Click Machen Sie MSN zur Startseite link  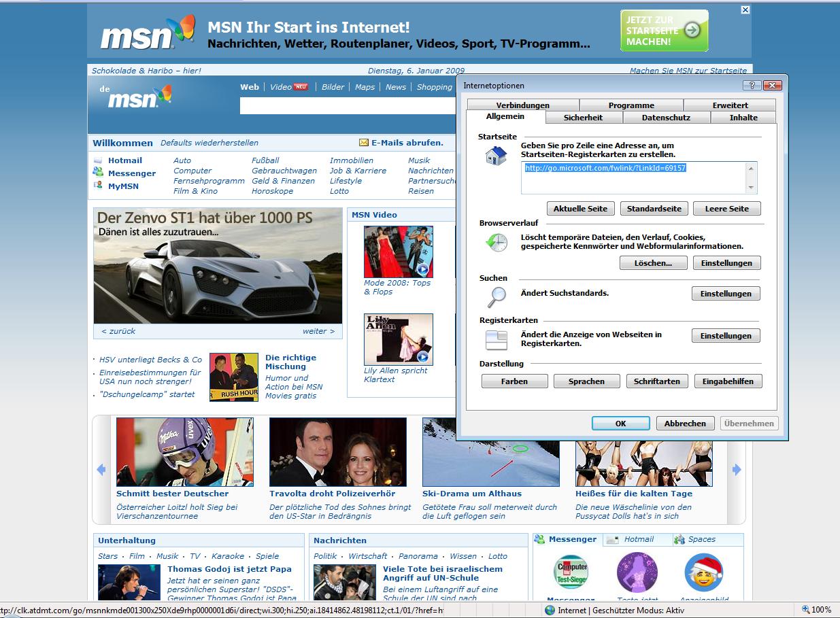pyautogui.click(x=688, y=71)
